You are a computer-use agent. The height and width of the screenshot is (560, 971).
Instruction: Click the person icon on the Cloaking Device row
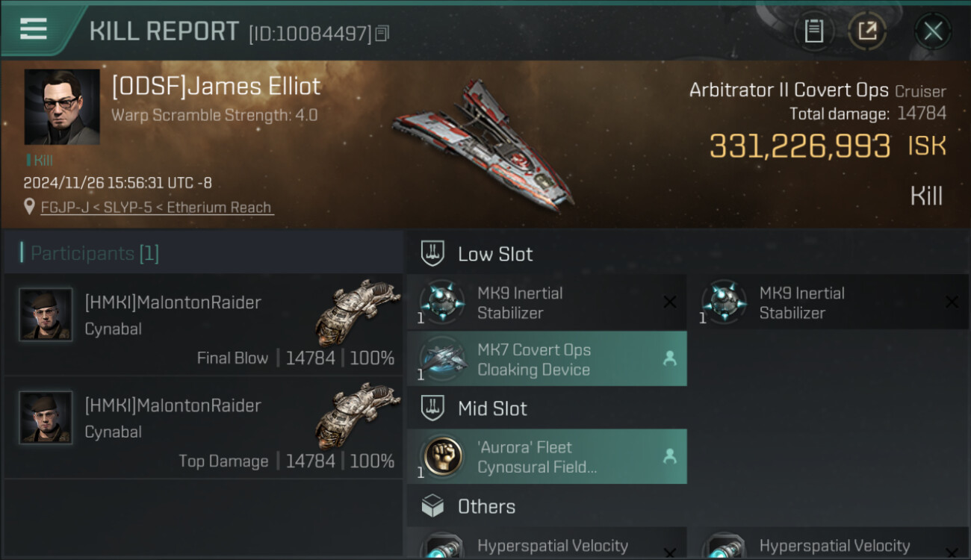[x=670, y=359]
